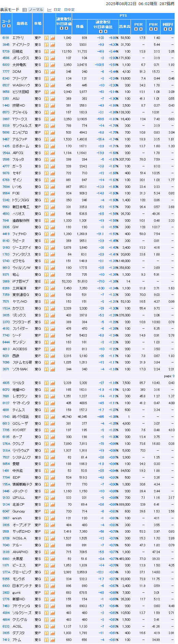Sort PBR column with up arrow
The image size is (178, 644).
[151, 29]
